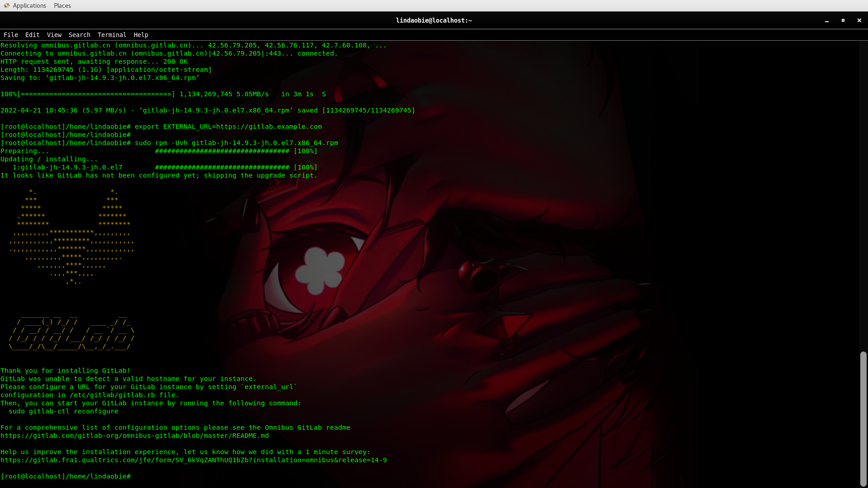
Task: Click '2022-04-21 18:45:36' saved line
Action: coord(208,110)
